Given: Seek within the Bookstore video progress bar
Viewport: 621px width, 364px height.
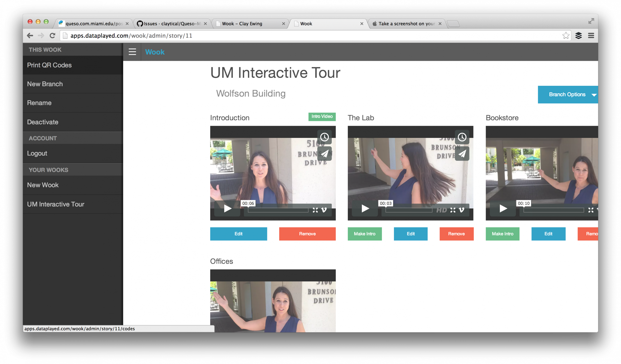Looking at the screenshot, I should tap(554, 210).
